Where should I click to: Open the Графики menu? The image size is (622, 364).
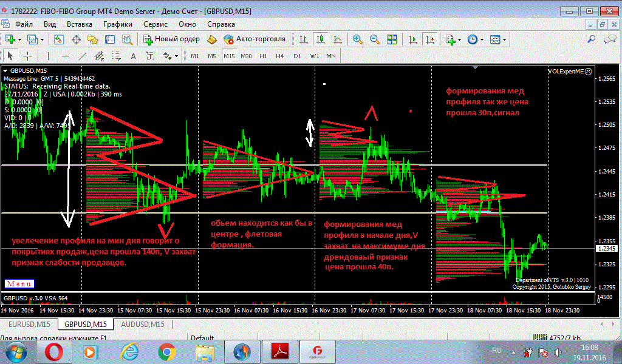click(x=118, y=24)
